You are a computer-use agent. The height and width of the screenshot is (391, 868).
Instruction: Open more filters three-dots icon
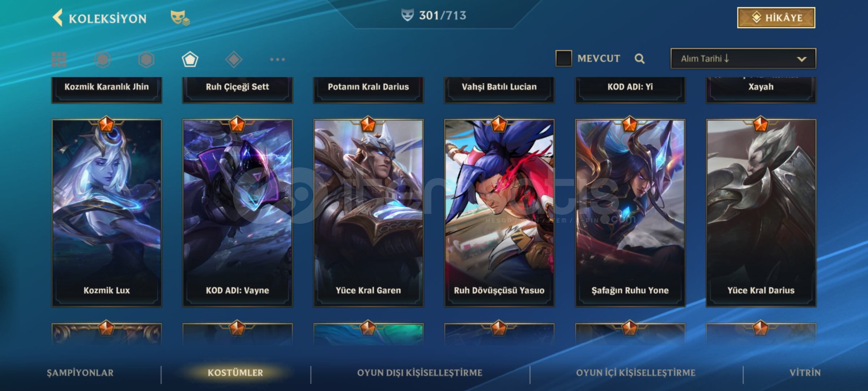click(x=277, y=59)
